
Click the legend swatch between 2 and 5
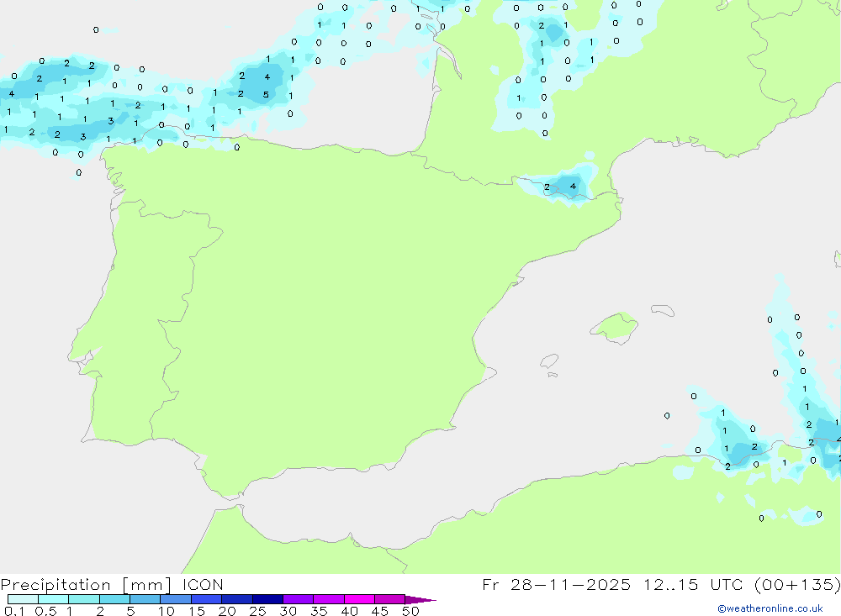pos(114,599)
